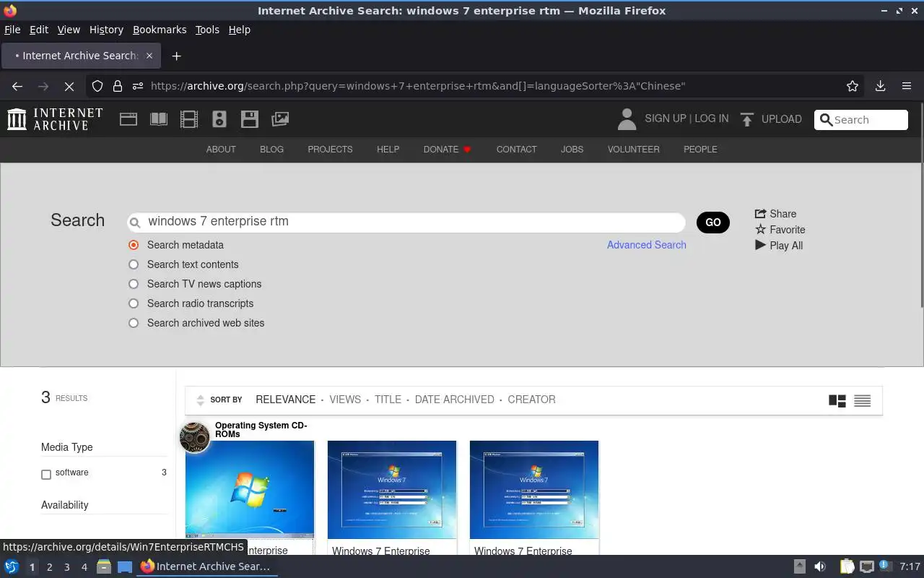Open the Web media type icon
This screenshot has height=578, width=924.
pos(128,119)
